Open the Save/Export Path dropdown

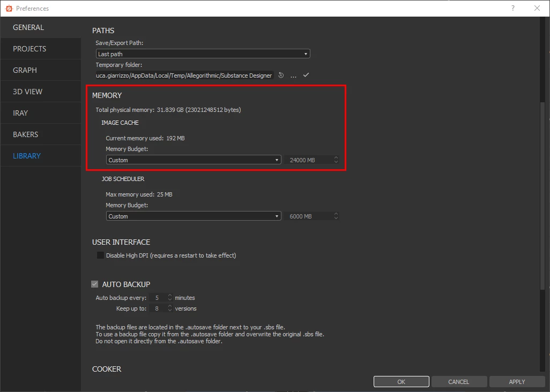(x=203, y=54)
